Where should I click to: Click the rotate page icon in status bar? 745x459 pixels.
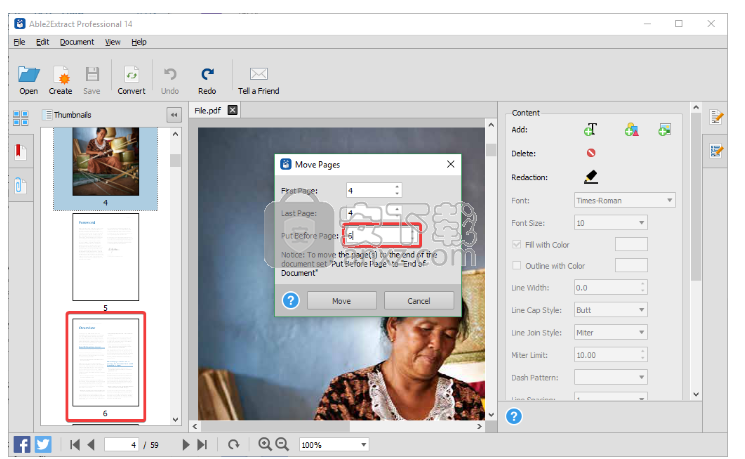point(233,445)
